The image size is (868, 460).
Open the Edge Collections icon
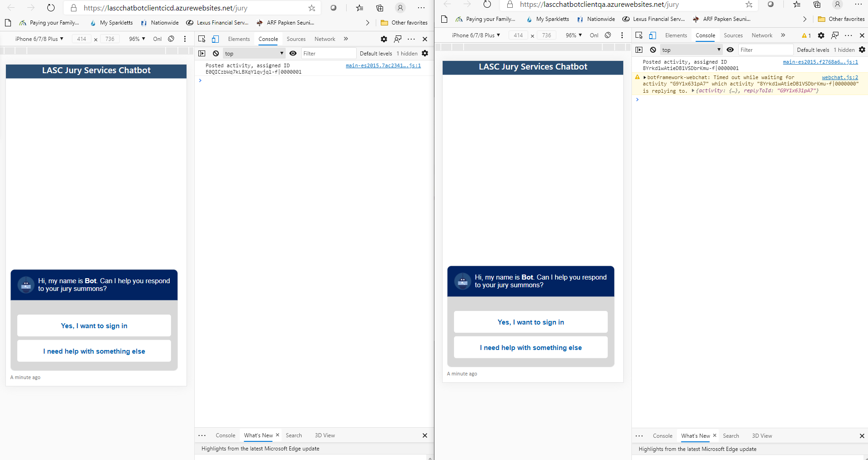(379, 8)
